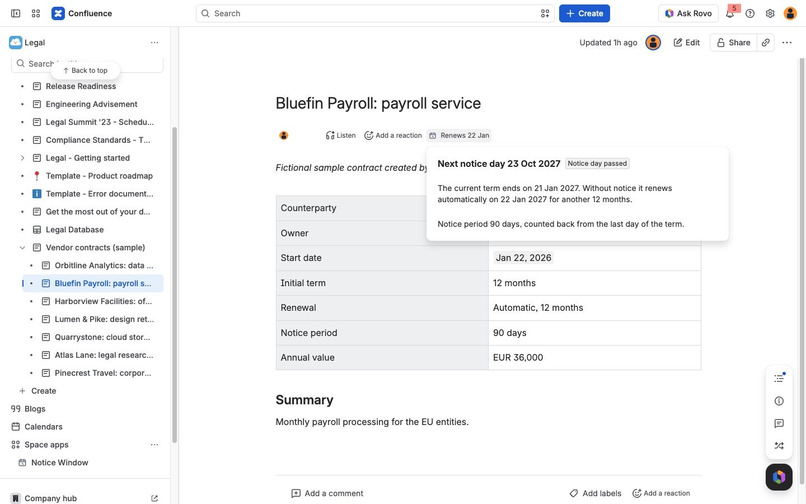This screenshot has height=504, width=806.
Task: Open the inline comments panel icon
Action: pos(779,423)
